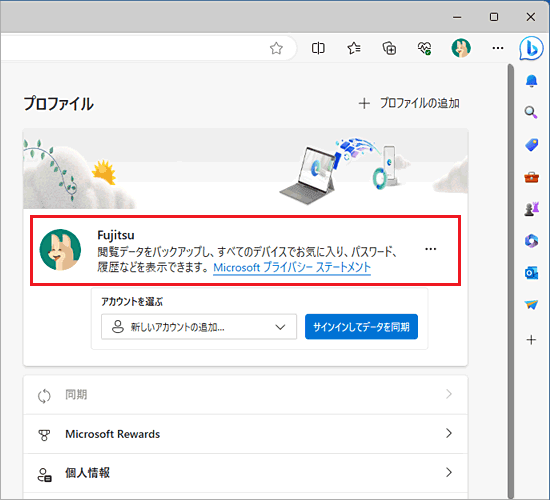Image resolution: width=550 pixels, height=500 pixels.
Task: Open Outlook in sidebar
Action: pos(531,273)
